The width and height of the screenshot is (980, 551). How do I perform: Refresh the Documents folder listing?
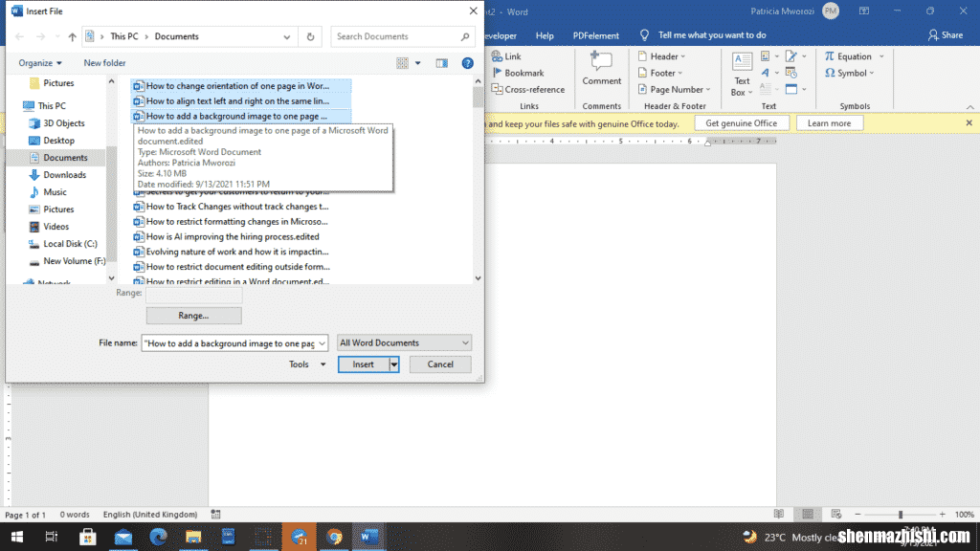click(x=311, y=37)
